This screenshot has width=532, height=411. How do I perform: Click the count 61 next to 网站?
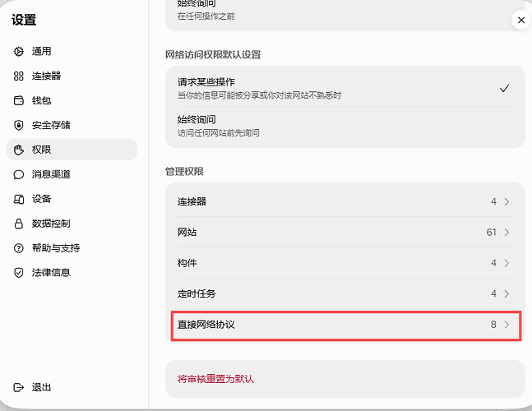[x=491, y=233]
